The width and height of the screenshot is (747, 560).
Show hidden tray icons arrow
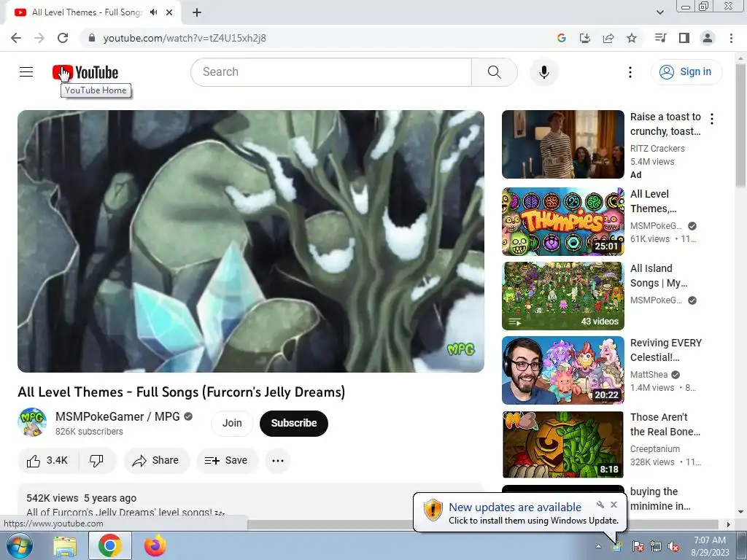598,547
